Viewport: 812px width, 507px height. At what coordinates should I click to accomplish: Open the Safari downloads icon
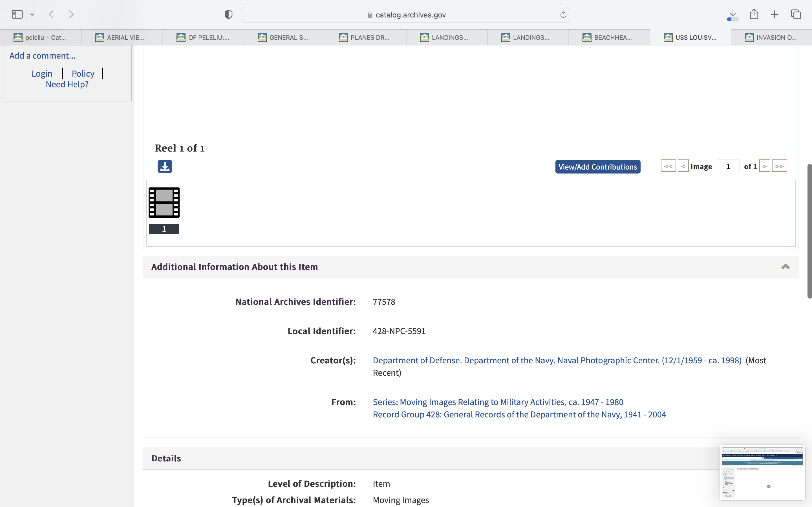[733, 14]
